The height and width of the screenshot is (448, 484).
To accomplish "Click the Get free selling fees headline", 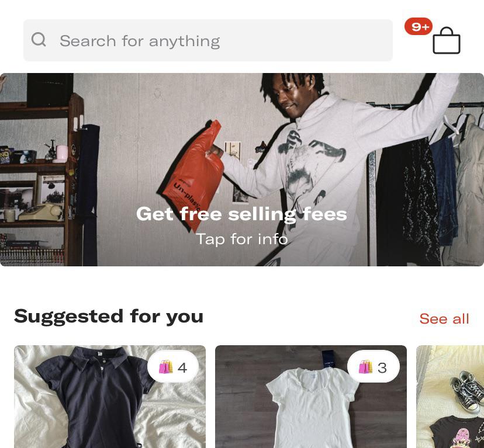I will click(x=241, y=214).
